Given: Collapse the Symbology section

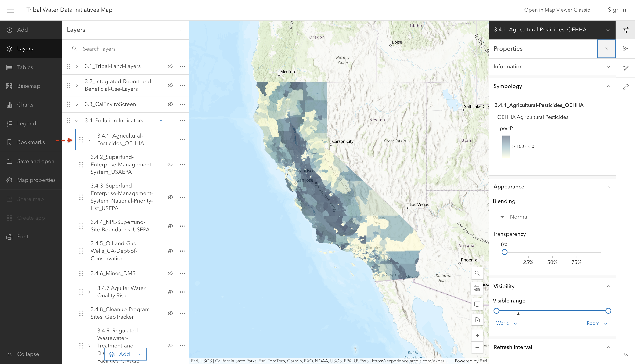Looking at the screenshot, I should tap(552, 86).
